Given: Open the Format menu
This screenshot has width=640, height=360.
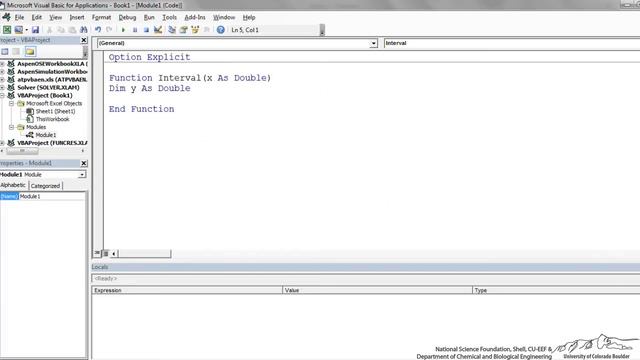Looking at the screenshot, I should [x=101, y=18].
